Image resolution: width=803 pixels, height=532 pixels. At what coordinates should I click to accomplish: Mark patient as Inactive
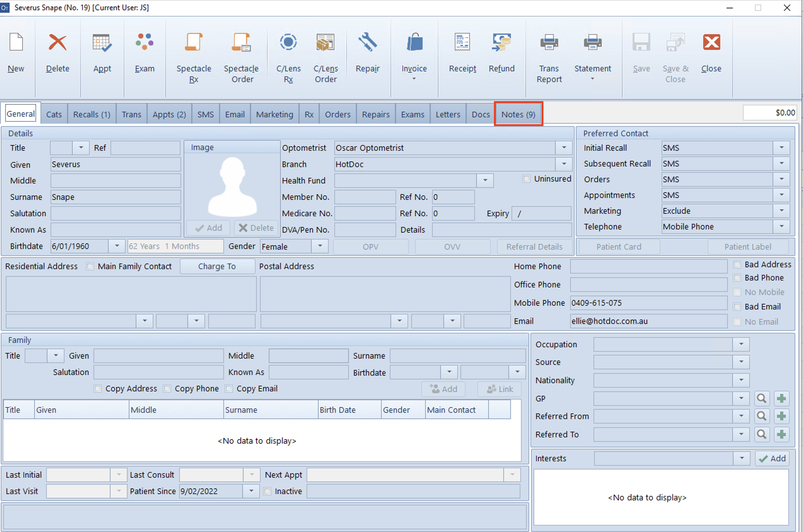click(x=267, y=491)
